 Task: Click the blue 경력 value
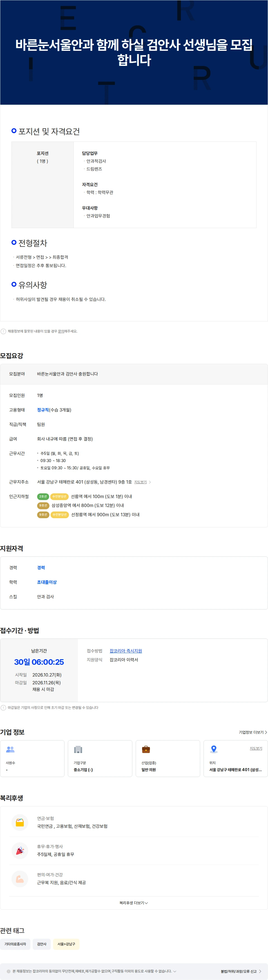coord(41,568)
